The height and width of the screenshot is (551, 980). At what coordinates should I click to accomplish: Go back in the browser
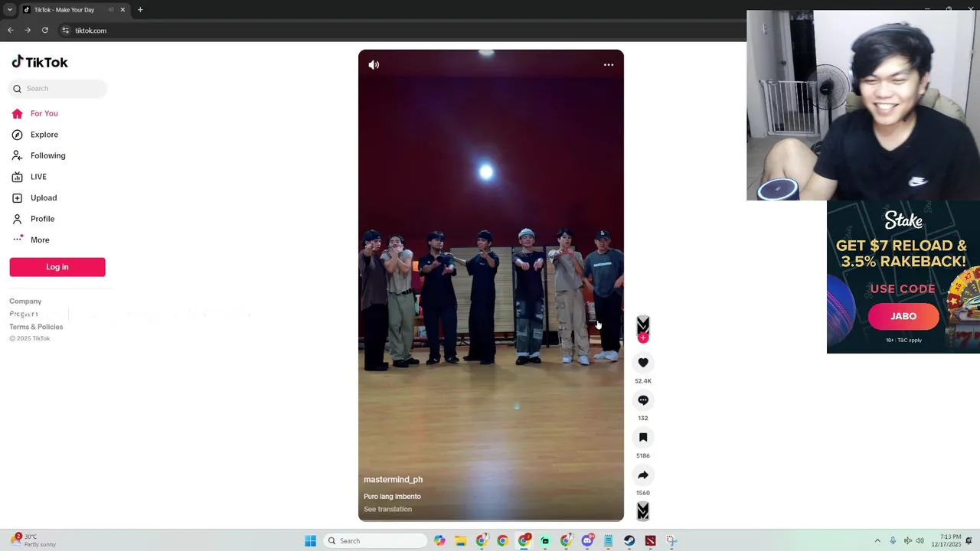click(11, 31)
